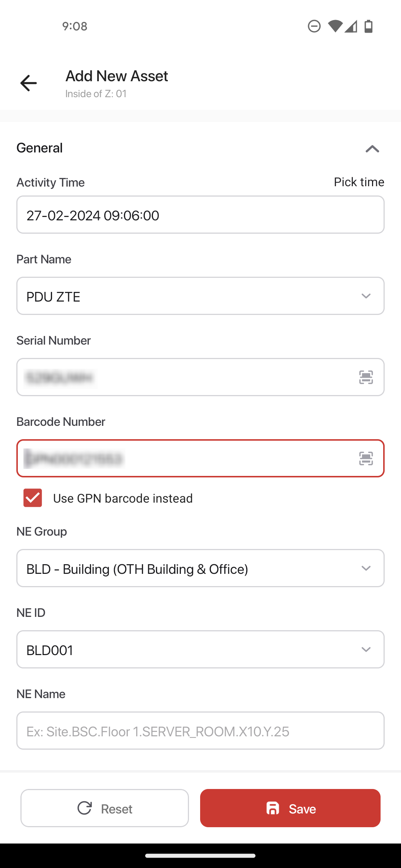This screenshot has width=401, height=868.
Task: Open the NE Group dropdown
Action: click(200, 568)
